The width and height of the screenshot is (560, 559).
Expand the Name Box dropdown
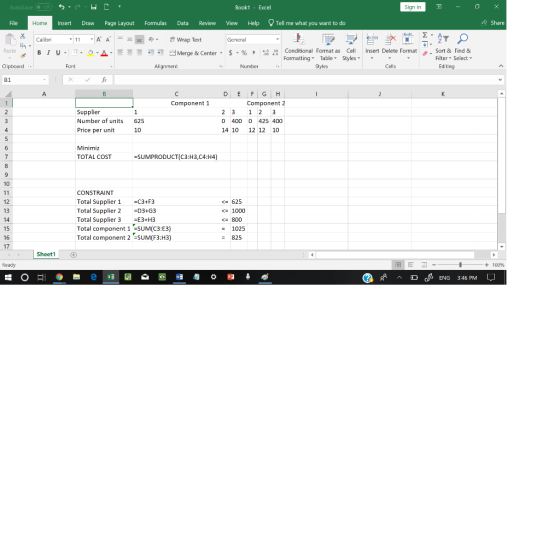(x=44, y=80)
